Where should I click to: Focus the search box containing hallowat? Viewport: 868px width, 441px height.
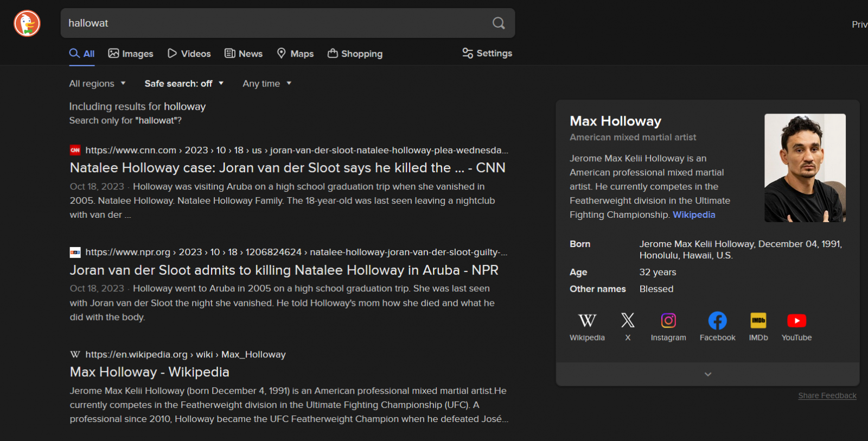288,23
